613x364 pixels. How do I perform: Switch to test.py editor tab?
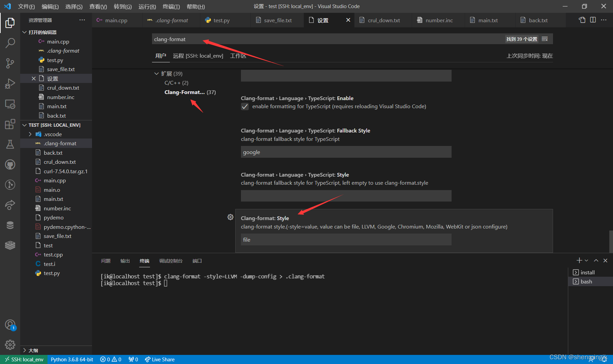[221, 20]
